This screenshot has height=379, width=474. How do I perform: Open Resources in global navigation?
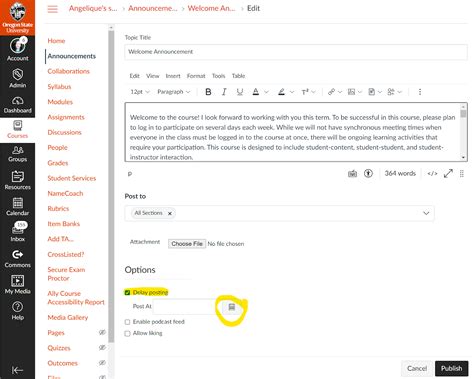click(17, 180)
